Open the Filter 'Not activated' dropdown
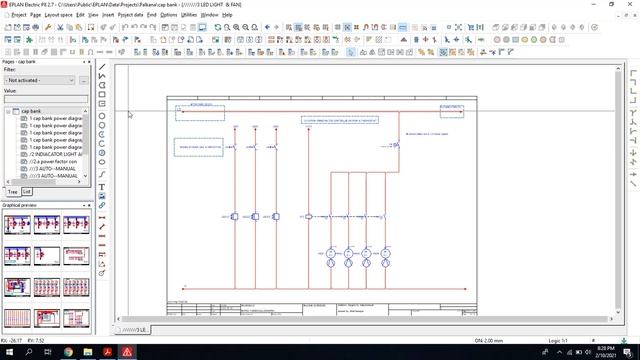 40,80
